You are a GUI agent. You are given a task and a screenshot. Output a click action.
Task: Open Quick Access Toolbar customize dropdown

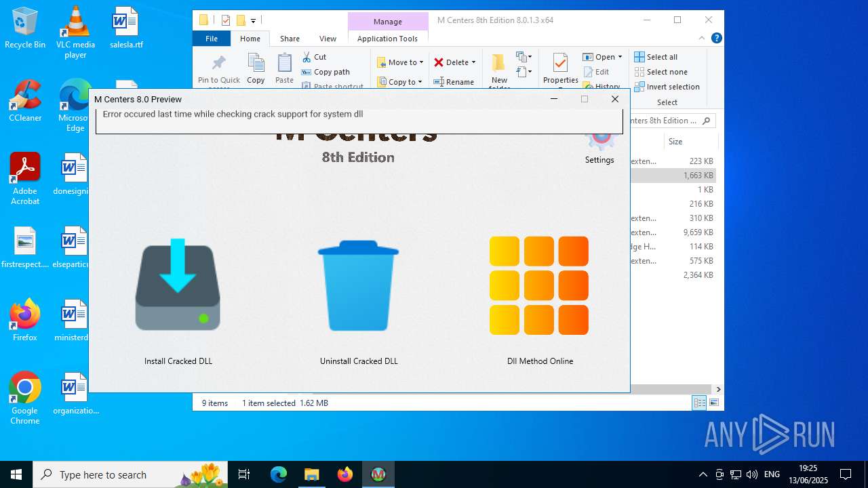[x=253, y=20]
